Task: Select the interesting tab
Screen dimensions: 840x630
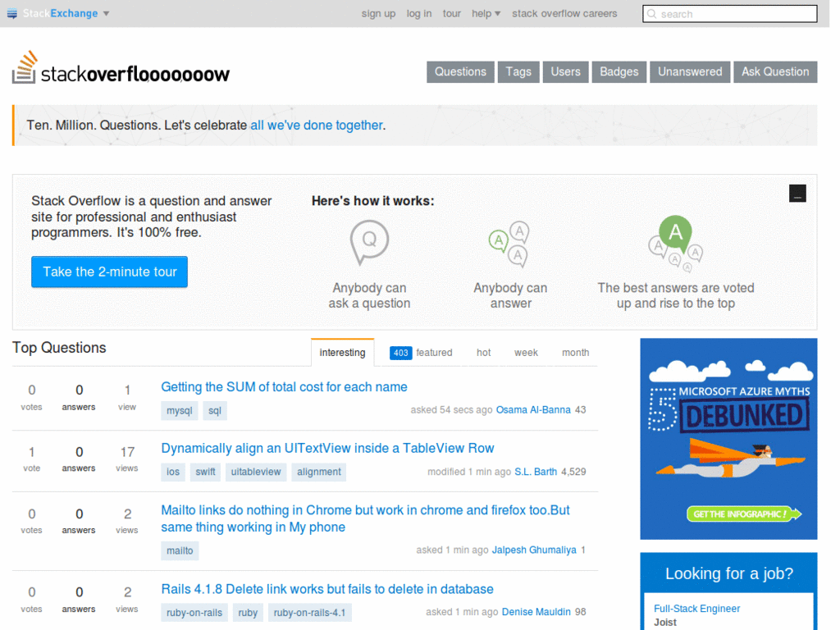Action: point(342,353)
